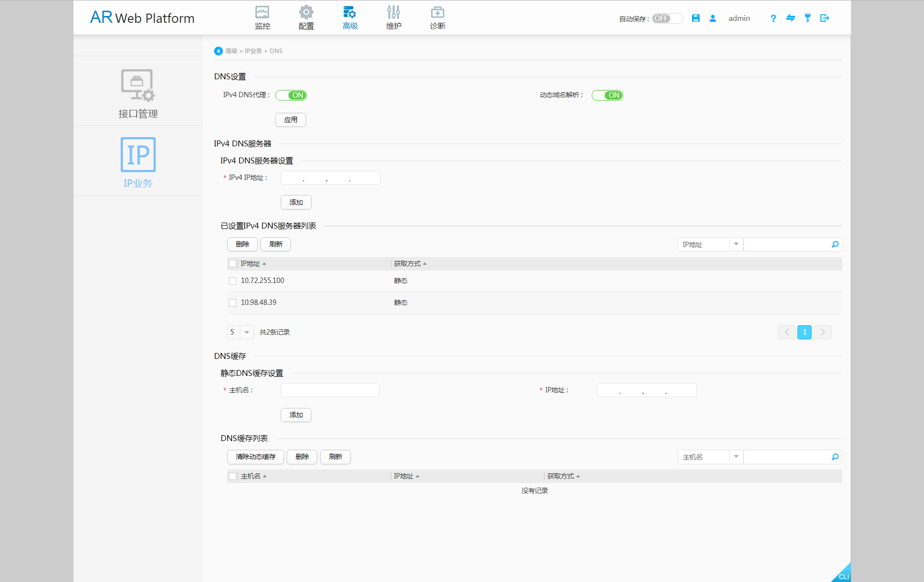Image resolution: width=924 pixels, height=582 pixels.
Task: Expand the 主机名 search field dropdown
Action: 736,457
